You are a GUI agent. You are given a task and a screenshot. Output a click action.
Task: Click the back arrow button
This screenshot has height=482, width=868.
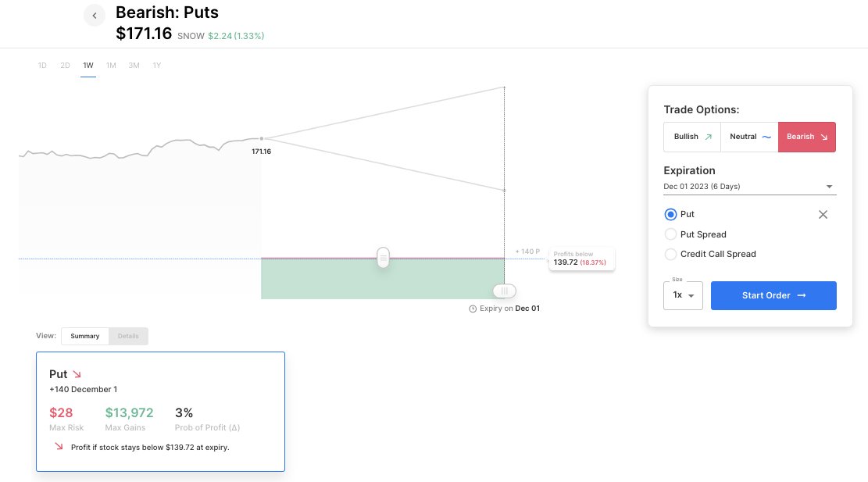click(x=95, y=16)
